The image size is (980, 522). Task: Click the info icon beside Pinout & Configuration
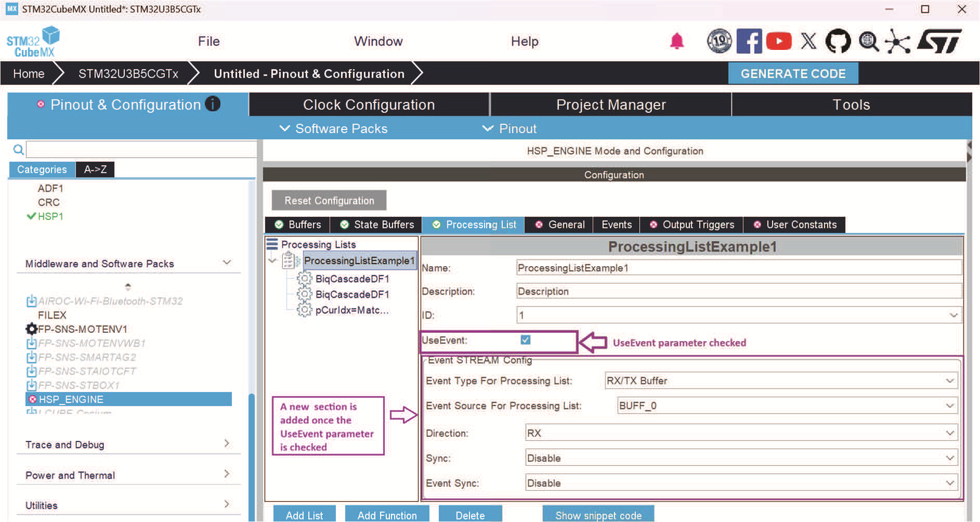click(213, 103)
